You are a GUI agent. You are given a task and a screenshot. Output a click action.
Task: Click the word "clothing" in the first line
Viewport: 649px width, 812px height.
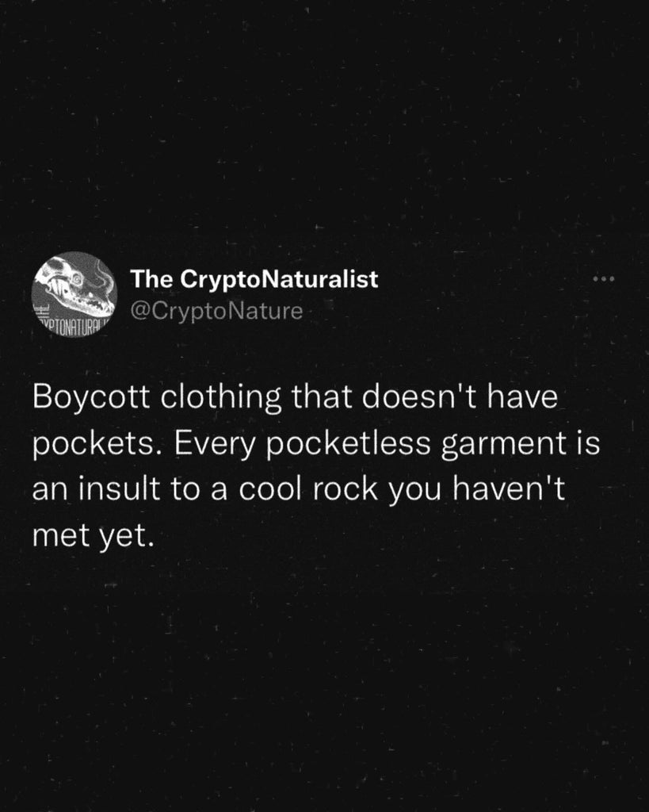coord(220,398)
